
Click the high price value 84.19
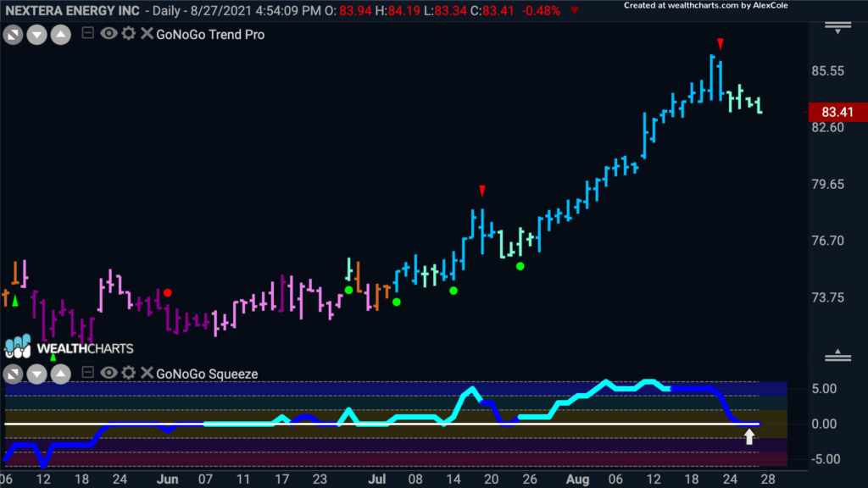[x=404, y=11]
